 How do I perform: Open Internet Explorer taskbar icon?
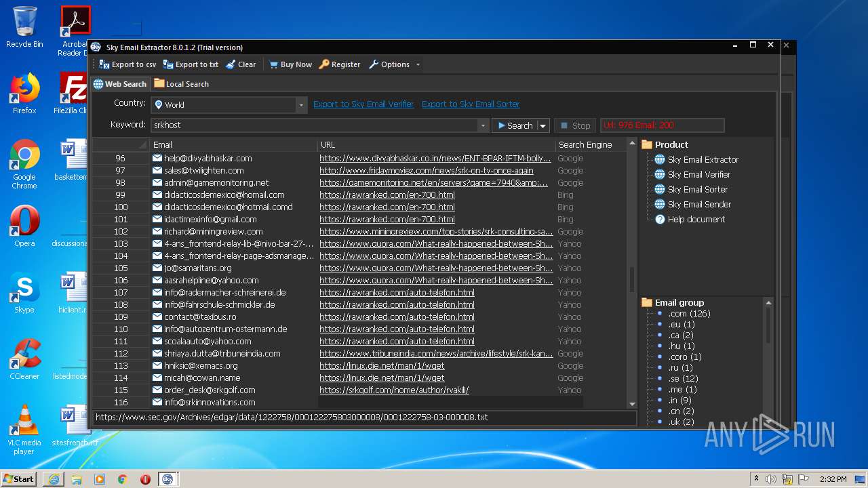[x=54, y=479]
